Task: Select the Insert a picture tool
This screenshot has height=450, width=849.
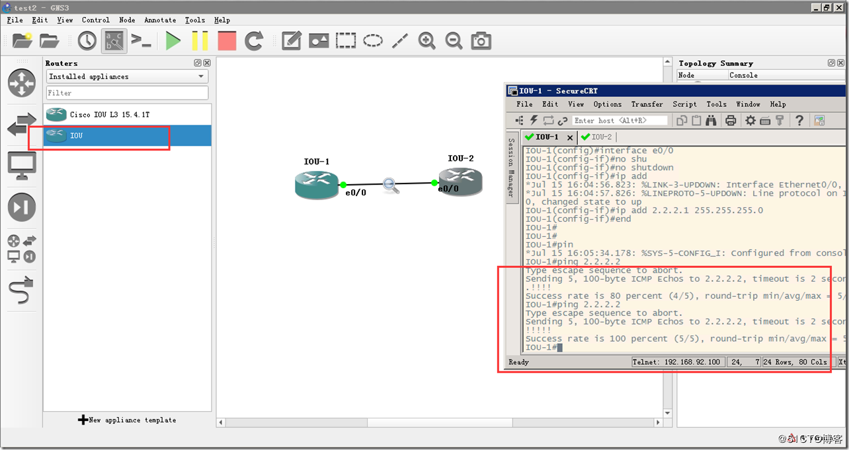Action: 318,41
